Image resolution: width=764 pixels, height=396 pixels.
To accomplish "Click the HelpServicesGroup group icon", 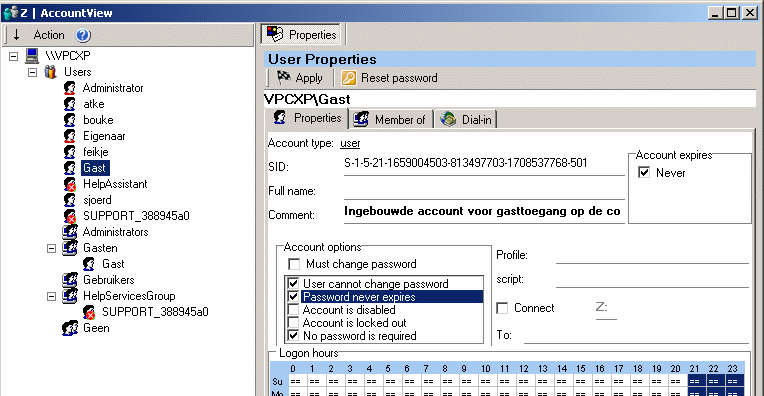I will (70, 296).
